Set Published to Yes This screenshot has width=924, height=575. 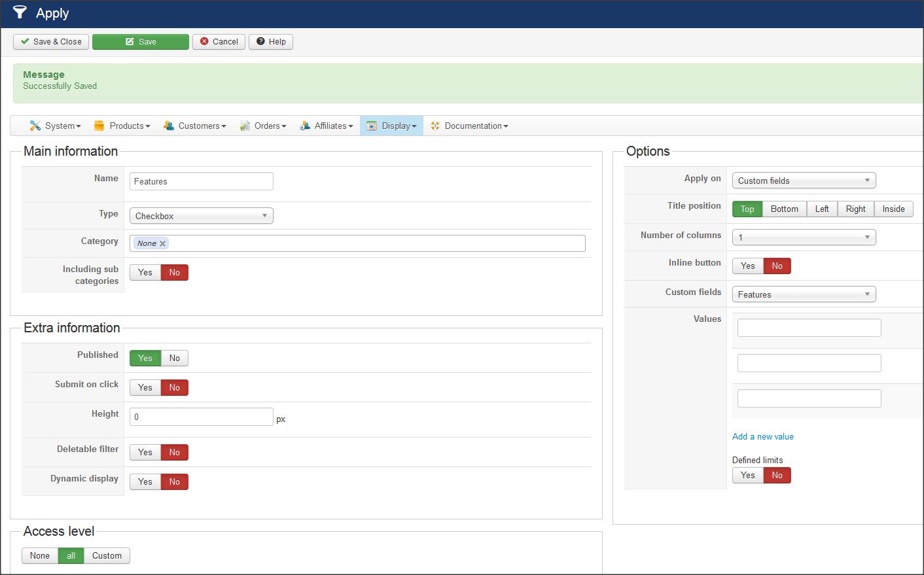coord(145,358)
